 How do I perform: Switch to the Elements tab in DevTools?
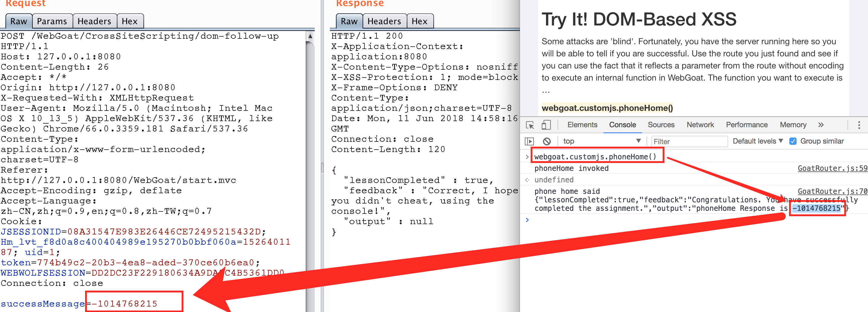tap(582, 125)
